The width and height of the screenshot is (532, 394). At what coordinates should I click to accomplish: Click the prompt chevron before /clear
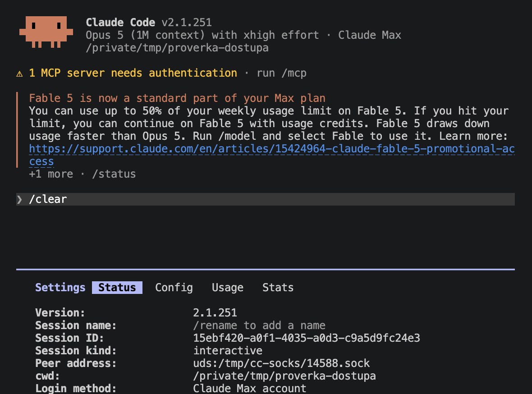point(19,199)
